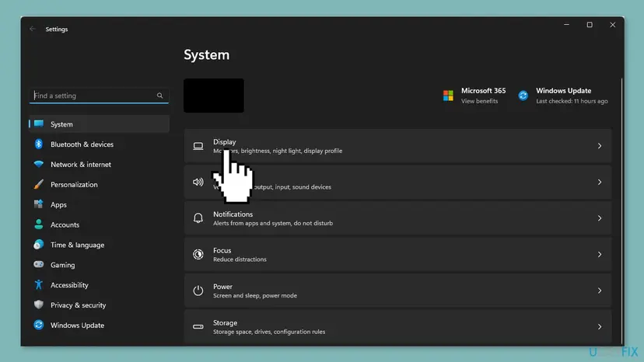Click the Bluetooth icon in sidebar
Image resolution: width=644 pixels, height=362 pixels.
(39, 144)
